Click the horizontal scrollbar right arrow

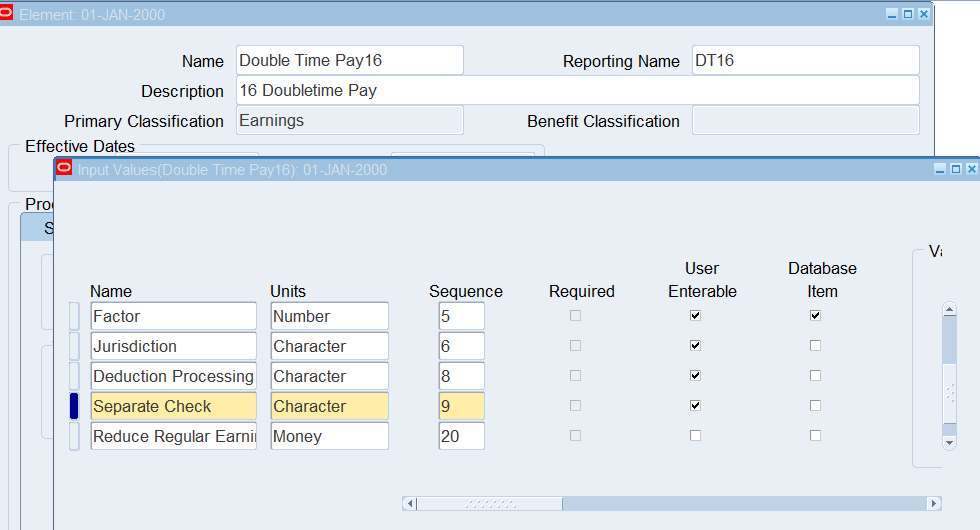coord(933,503)
